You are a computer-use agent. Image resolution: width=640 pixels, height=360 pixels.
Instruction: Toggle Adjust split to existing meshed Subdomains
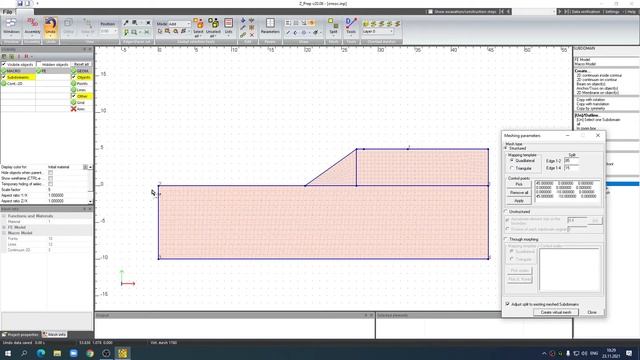tap(507, 304)
